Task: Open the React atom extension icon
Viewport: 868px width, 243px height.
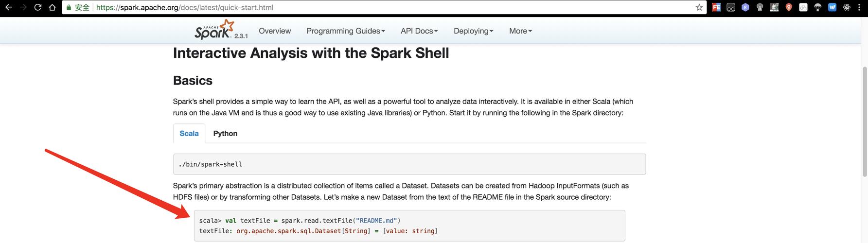Action: [x=847, y=7]
